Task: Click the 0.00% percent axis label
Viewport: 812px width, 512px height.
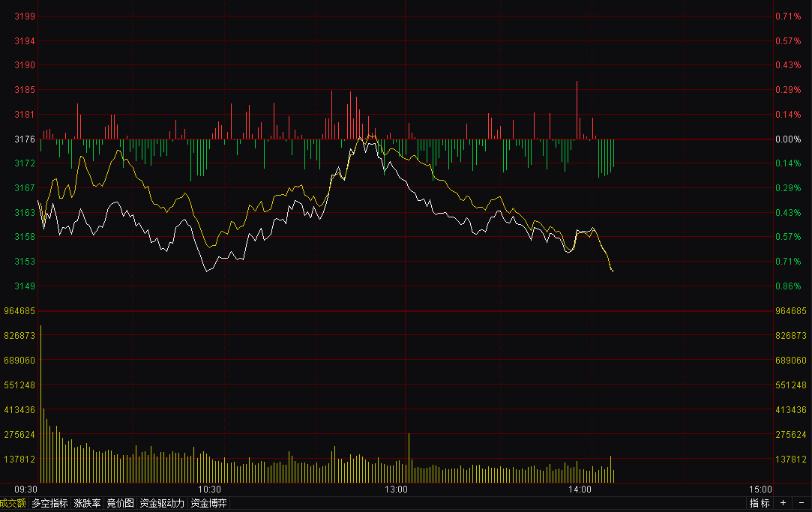Action: [788, 139]
